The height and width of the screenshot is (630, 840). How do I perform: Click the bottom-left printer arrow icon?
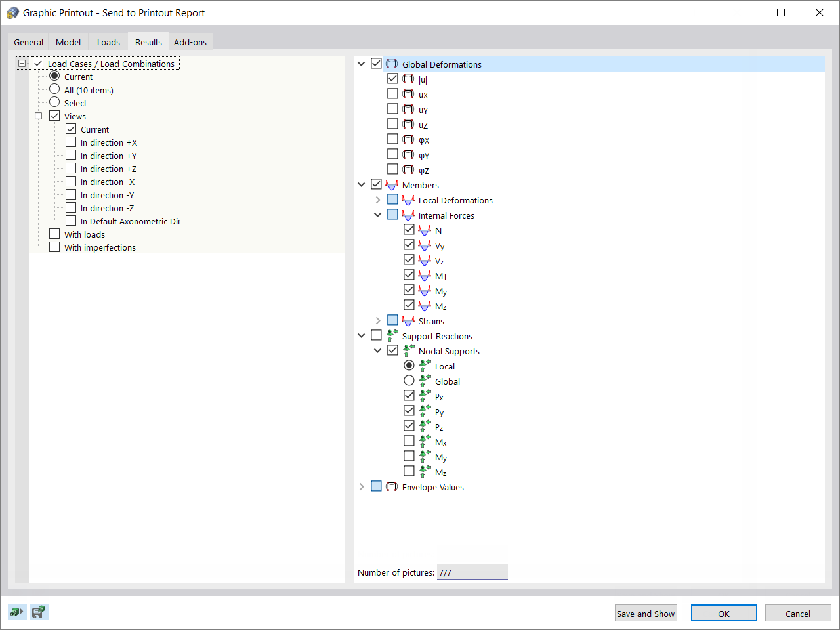pos(16,612)
